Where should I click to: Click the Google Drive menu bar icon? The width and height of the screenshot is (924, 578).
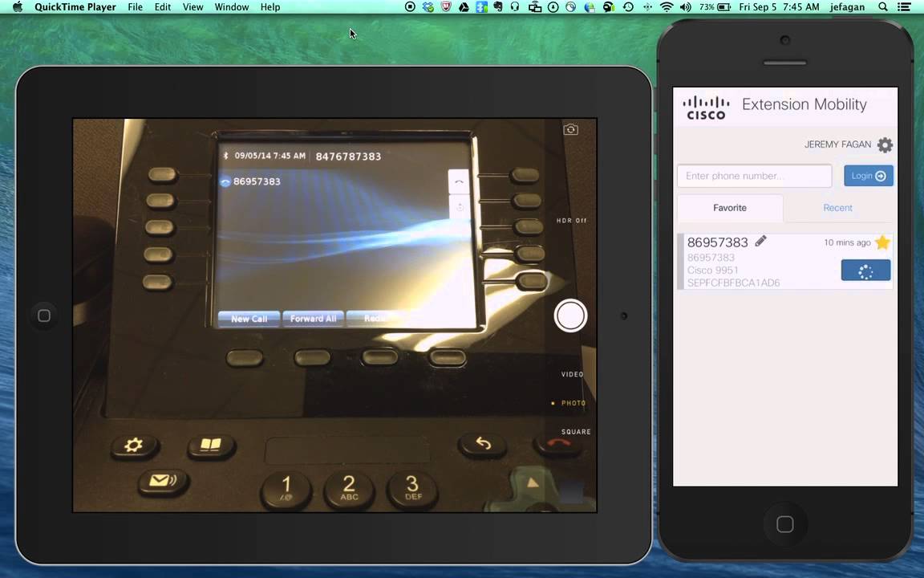[464, 7]
